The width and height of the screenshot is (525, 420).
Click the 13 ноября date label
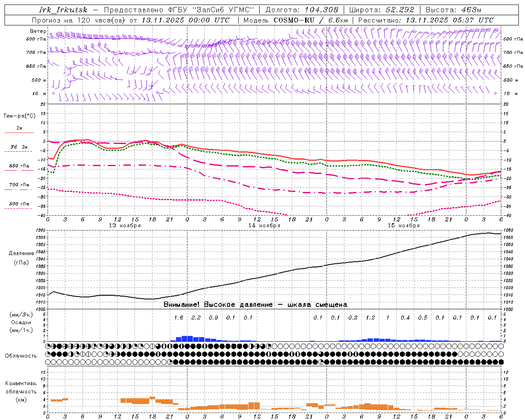[125, 225]
